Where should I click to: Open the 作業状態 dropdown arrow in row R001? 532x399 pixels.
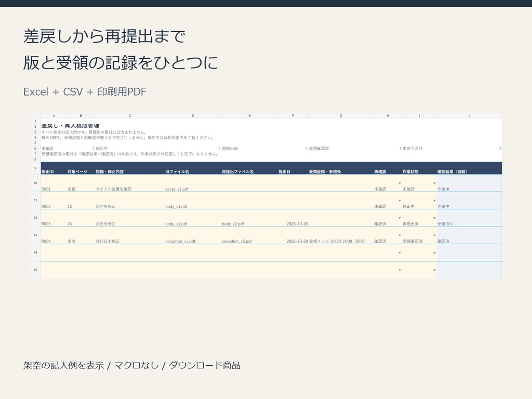pos(434,183)
